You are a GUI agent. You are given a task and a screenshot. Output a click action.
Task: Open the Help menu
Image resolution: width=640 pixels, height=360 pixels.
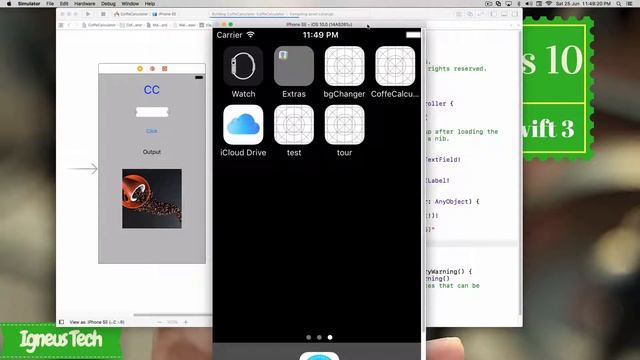150,4
